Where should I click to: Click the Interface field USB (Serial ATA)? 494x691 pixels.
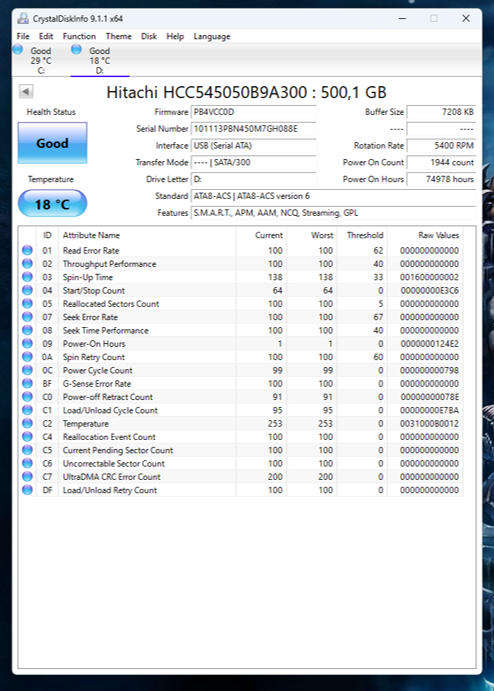[253, 145]
